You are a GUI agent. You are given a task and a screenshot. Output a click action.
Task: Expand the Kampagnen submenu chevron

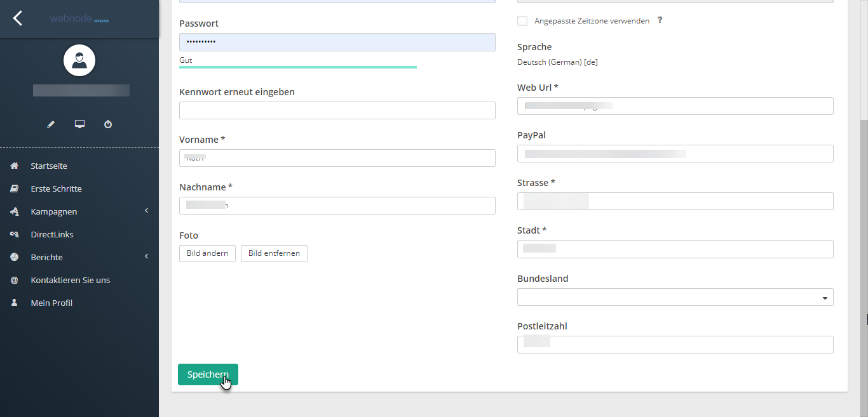[146, 211]
